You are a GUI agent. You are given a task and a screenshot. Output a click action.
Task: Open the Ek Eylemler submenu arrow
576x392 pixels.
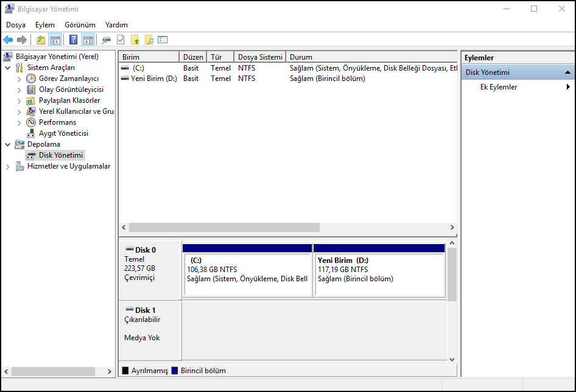[x=568, y=86]
